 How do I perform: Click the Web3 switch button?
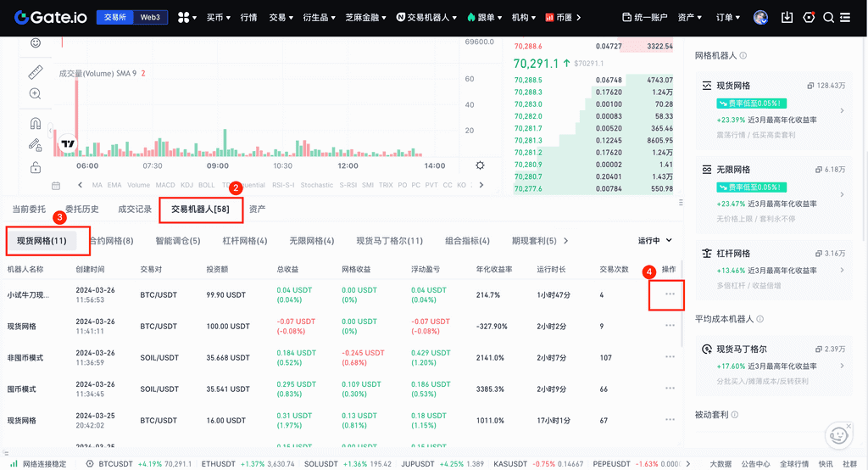150,17
